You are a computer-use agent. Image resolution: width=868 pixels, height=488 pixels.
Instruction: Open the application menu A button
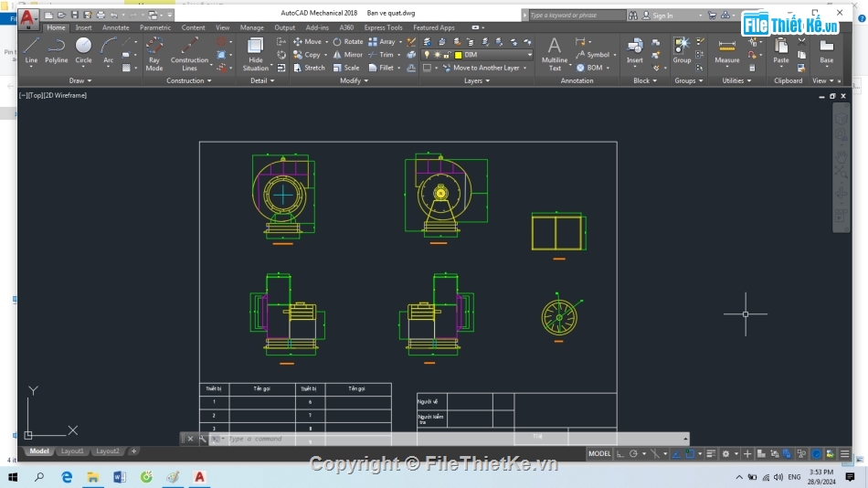(x=27, y=18)
